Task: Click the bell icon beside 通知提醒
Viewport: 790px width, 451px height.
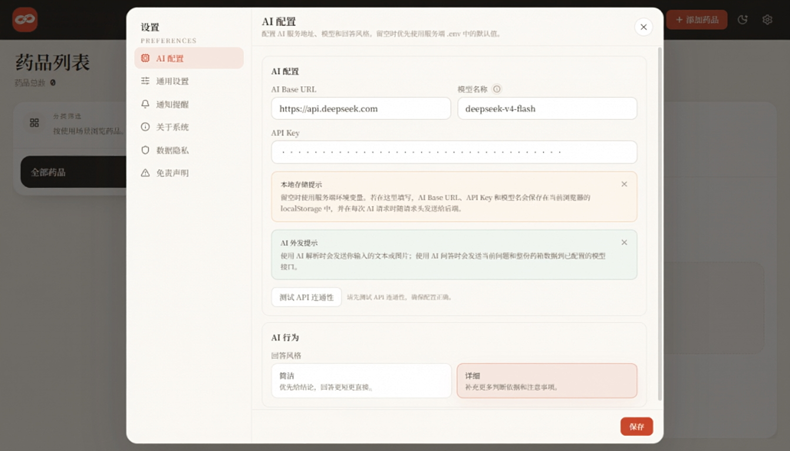Action: pyautogui.click(x=145, y=104)
